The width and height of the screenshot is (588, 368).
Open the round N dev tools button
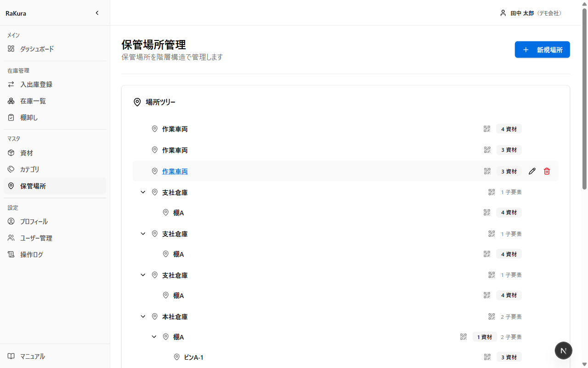pyautogui.click(x=564, y=351)
